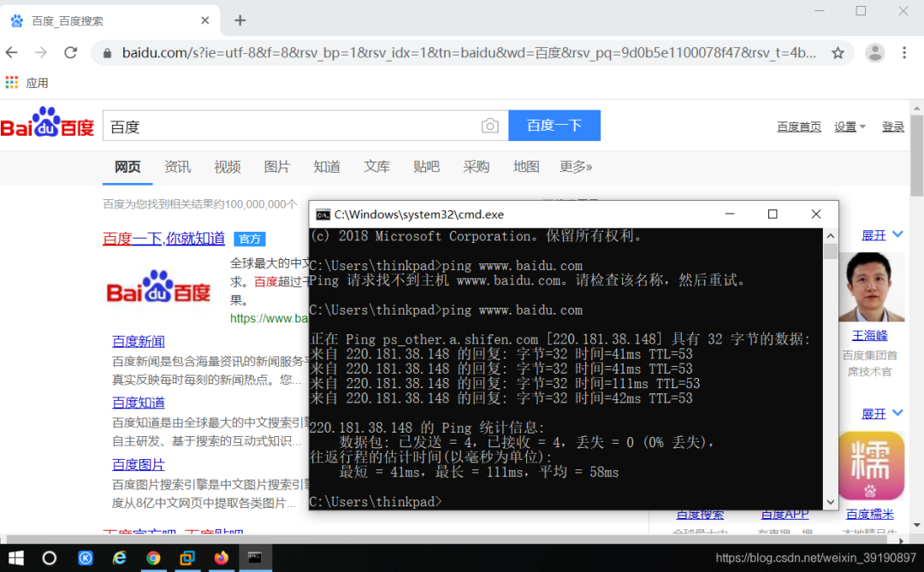Switch to the 图片 search tab
Screen dimensions: 924x572
(x=277, y=167)
